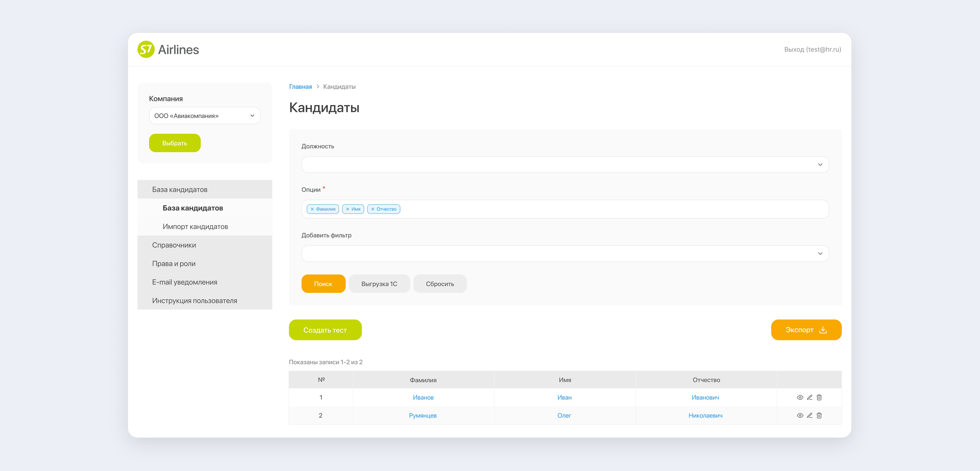View candidate Румянцев via eye icon
Viewport: 980px width, 471px height.
(800, 415)
